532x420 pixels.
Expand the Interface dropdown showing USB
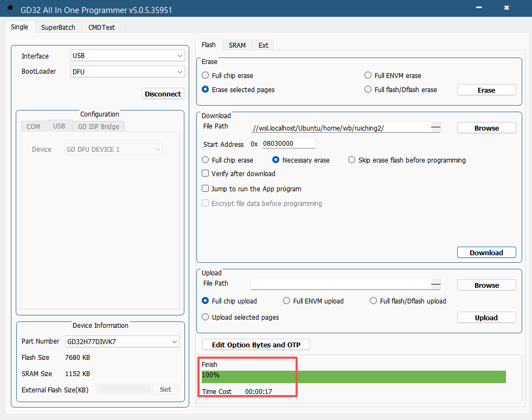coord(127,56)
